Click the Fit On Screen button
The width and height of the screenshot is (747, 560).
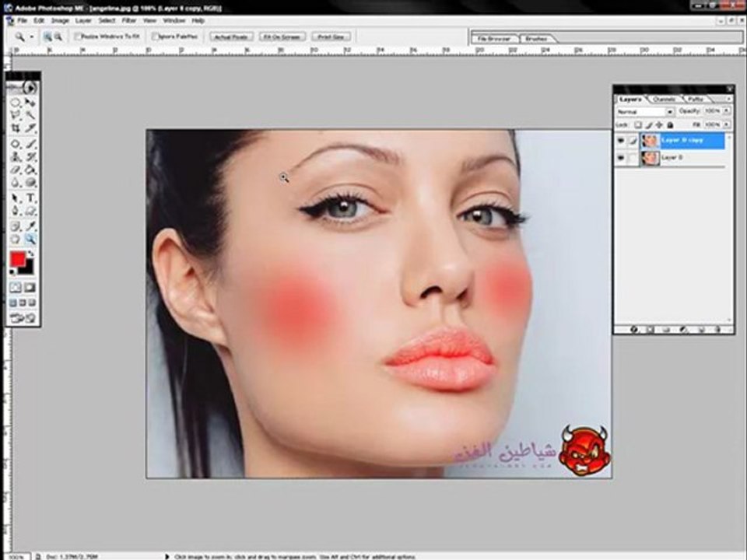tap(282, 37)
